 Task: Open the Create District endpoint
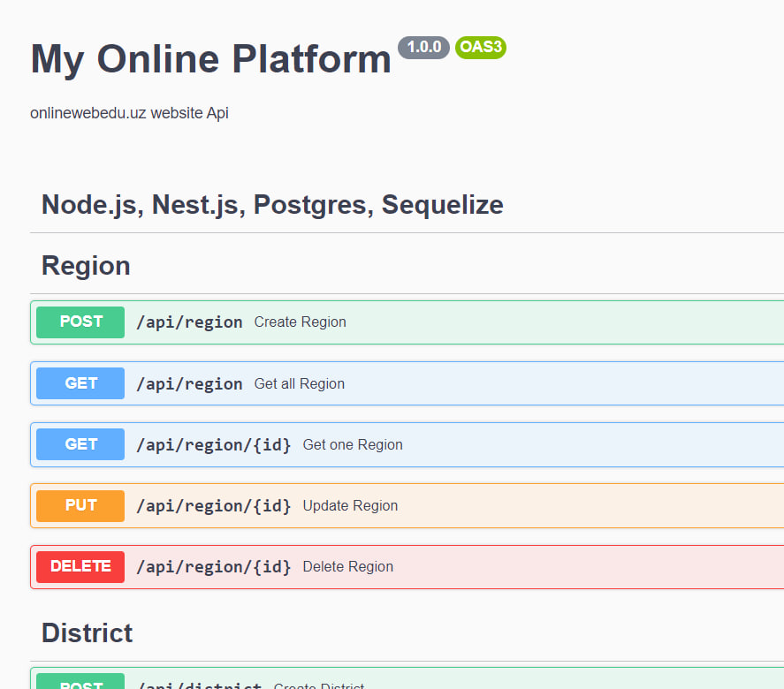coord(407,678)
